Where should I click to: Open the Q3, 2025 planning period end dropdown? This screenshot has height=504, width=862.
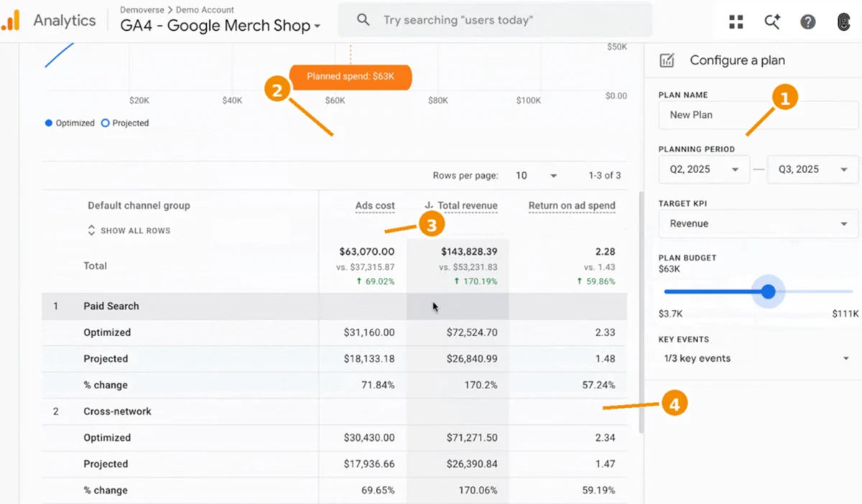(x=813, y=169)
